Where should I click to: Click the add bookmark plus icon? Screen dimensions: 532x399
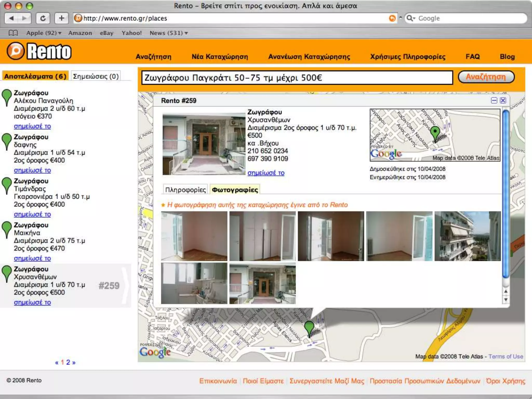pos(62,18)
